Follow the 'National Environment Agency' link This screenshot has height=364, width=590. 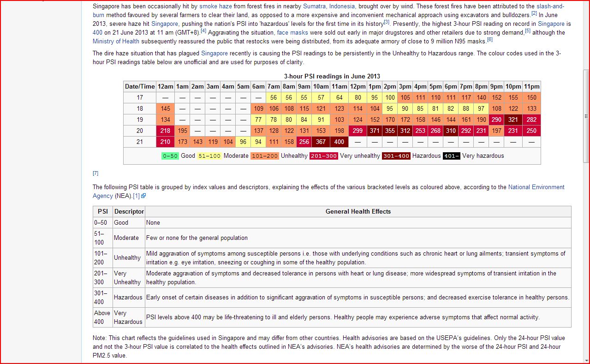click(x=536, y=187)
